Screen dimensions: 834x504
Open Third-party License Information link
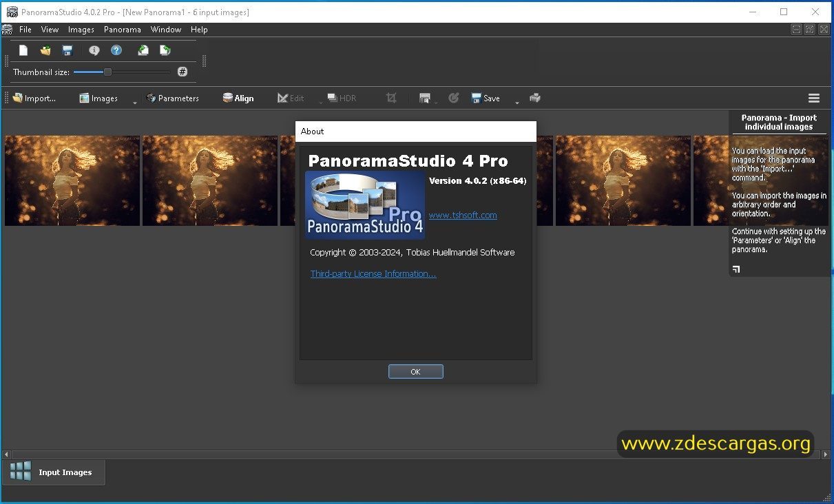(x=373, y=274)
